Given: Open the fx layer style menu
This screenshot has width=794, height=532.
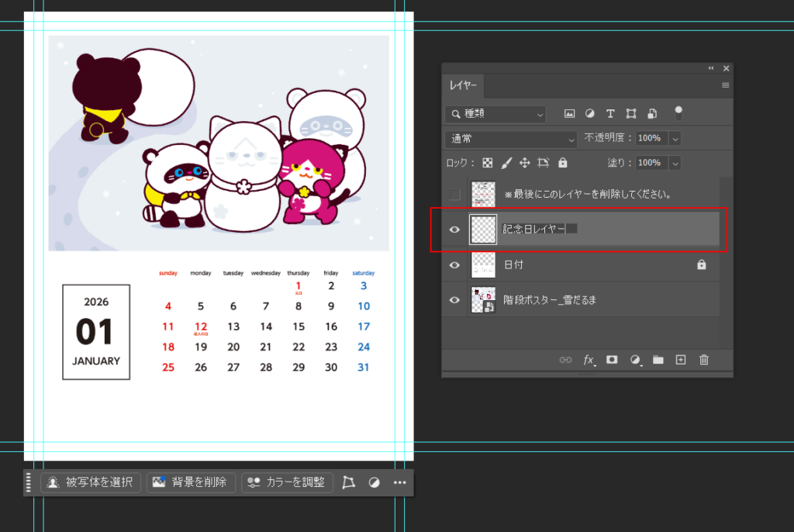Looking at the screenshot, I should pos(589,360).
